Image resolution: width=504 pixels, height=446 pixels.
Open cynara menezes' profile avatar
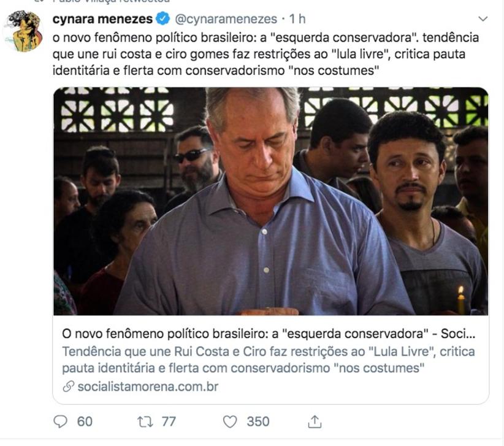[x=23, y=31]
